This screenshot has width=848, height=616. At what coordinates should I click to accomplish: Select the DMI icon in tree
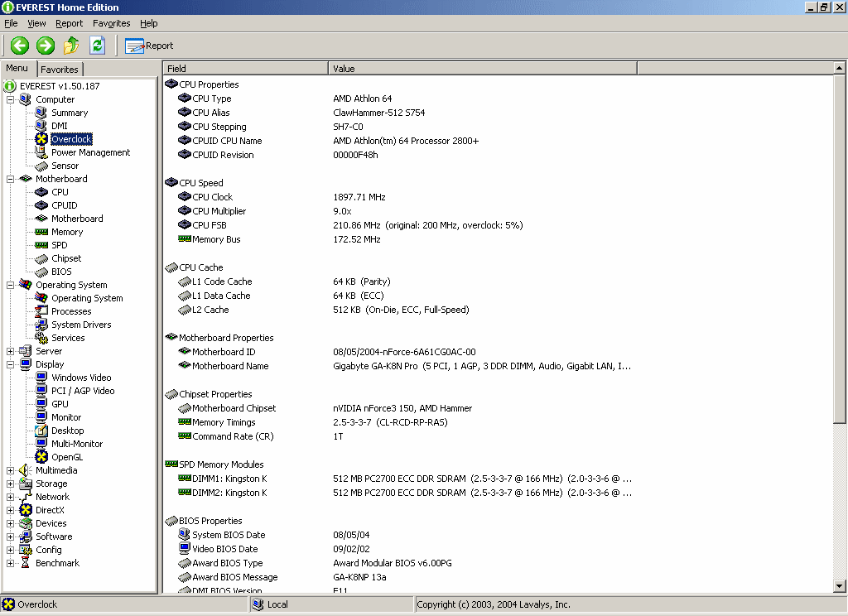[41, 126]
